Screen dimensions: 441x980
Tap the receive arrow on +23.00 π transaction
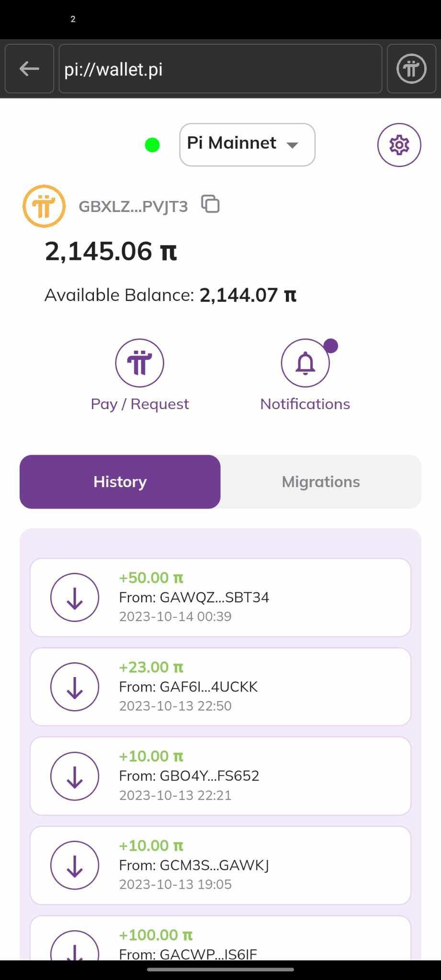(75, 687)
